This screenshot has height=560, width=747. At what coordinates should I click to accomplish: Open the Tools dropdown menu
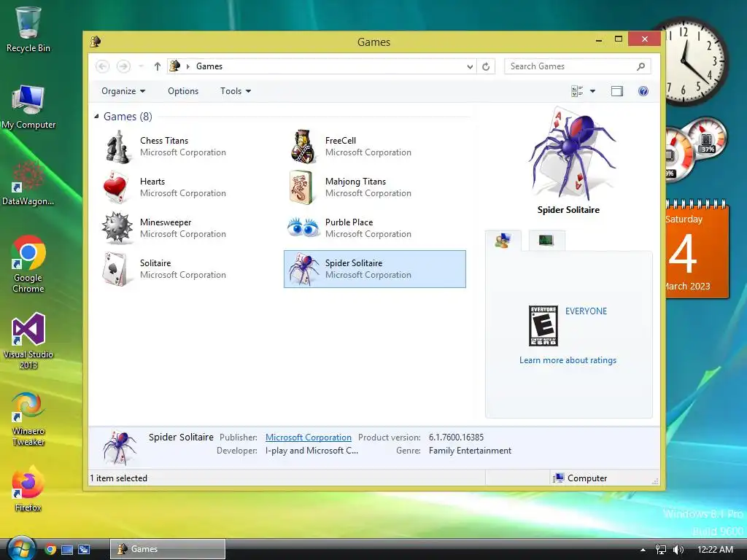(x=236, y=91)
